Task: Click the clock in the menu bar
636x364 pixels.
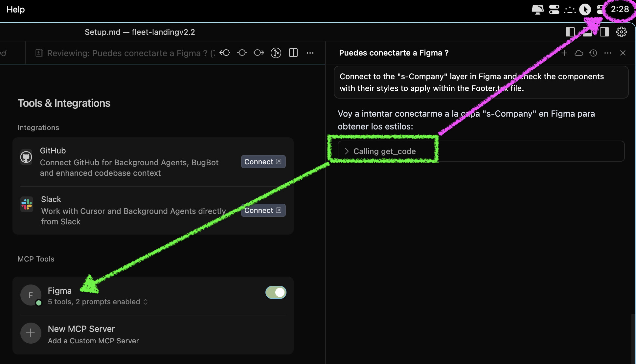Action: click(620, 10)
